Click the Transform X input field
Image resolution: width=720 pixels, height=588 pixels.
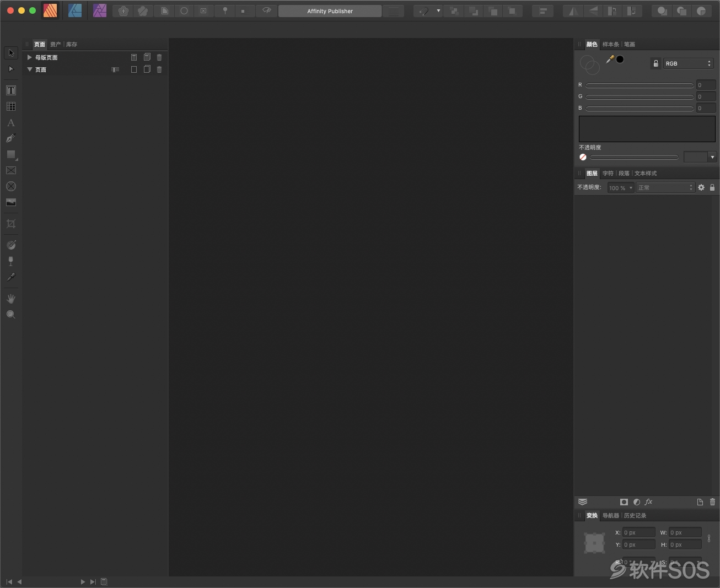(639, 532)
